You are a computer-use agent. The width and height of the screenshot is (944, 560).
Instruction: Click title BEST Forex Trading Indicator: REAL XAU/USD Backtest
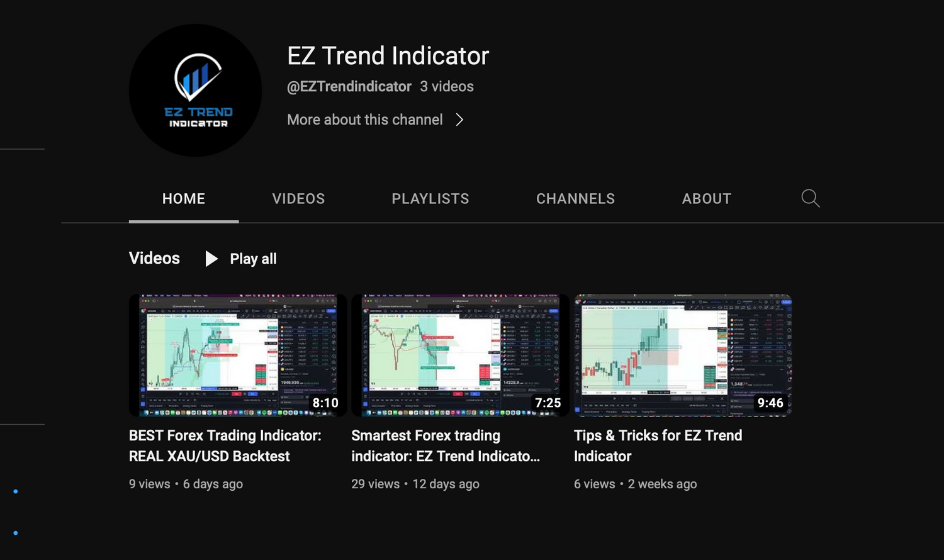click(225, 445)
